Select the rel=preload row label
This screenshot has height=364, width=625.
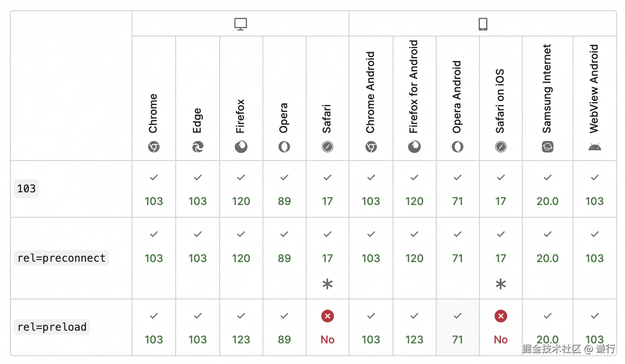pyautogui.click(x=52, y=327)
